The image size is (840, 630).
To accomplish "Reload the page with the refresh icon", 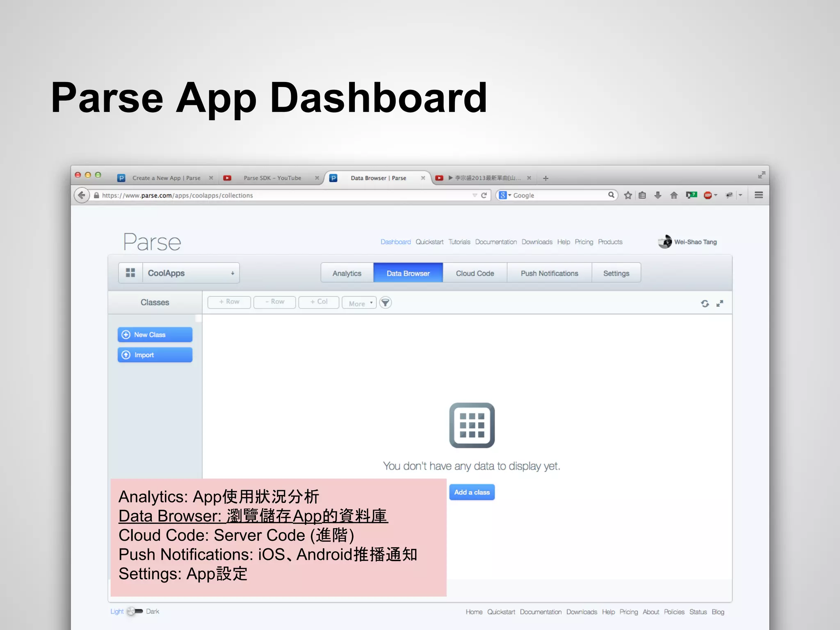I will 484,195.
